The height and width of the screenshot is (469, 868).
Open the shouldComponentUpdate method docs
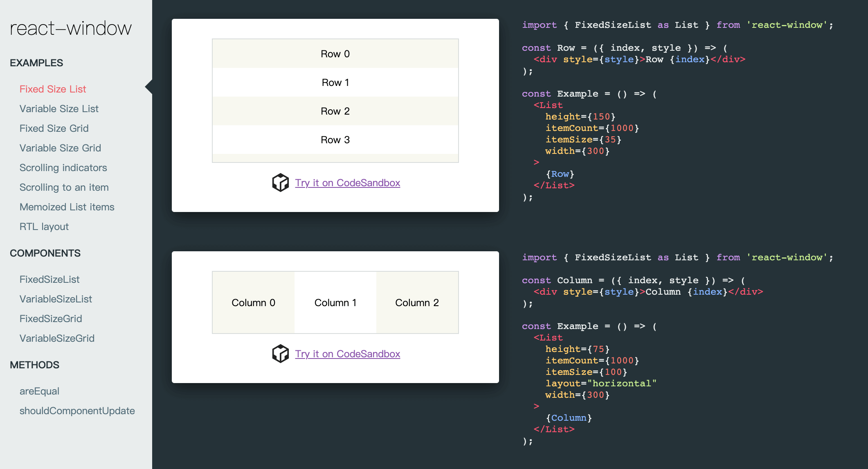77,411
